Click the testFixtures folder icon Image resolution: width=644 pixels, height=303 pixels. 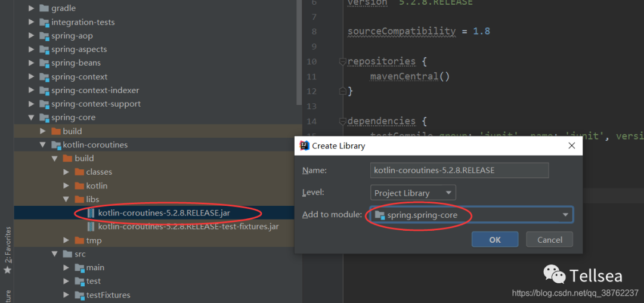79,295
